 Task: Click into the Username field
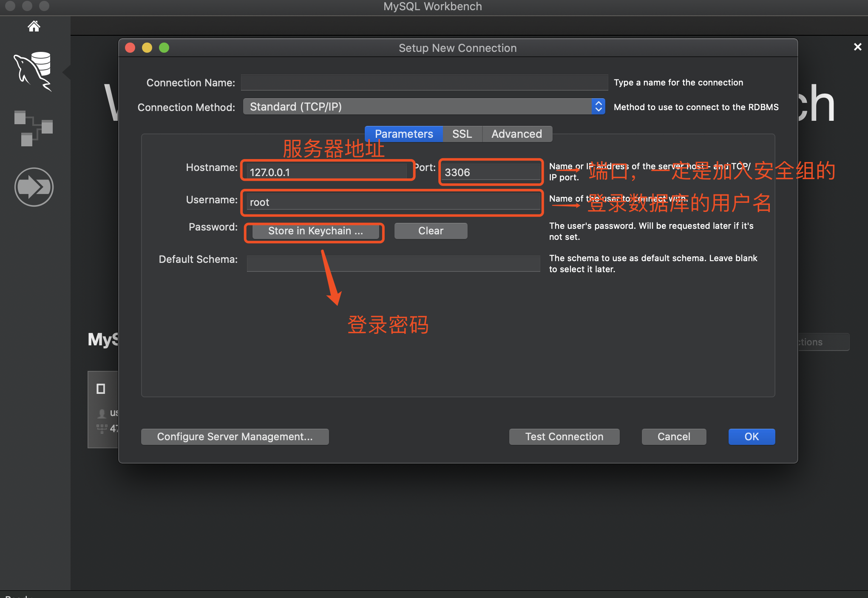pyautogui.click(x=393, y=202)
